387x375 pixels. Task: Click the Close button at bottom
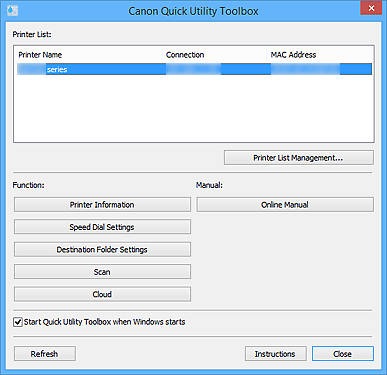(x=343, y=354)
